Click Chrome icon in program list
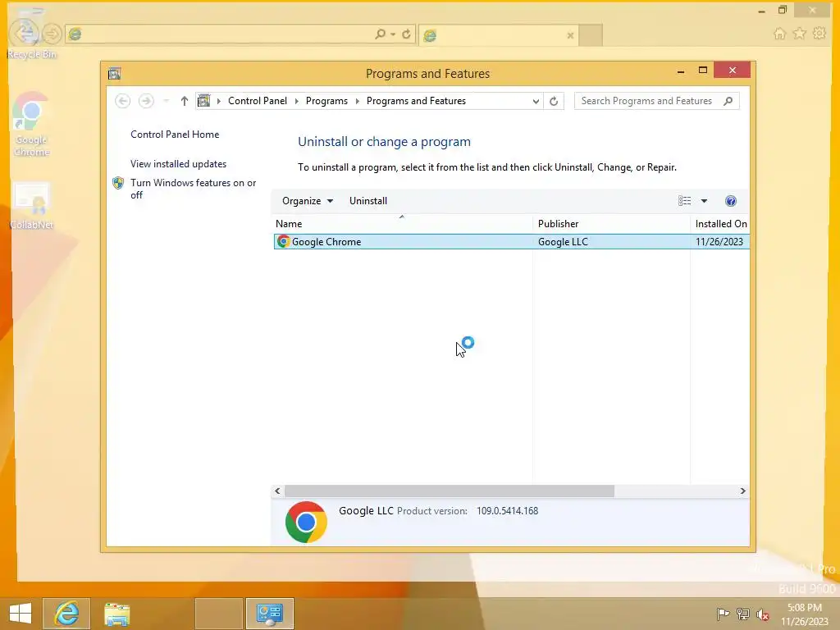The height and width of the screenshot is (630, 840). 283,242
